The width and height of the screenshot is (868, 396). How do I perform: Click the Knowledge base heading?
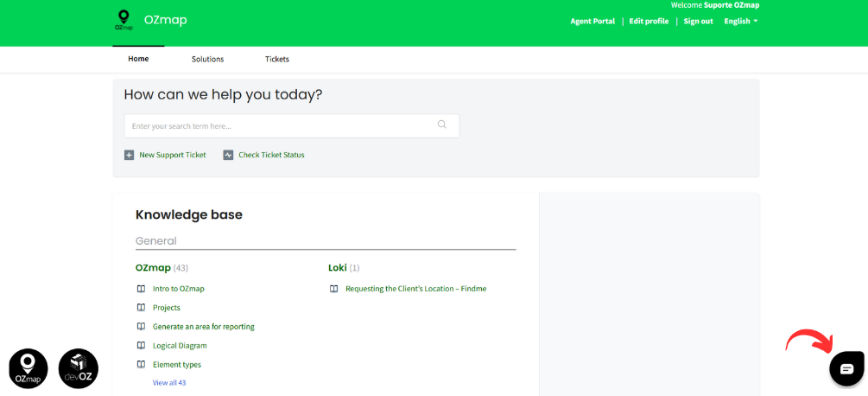click(189, 214)
